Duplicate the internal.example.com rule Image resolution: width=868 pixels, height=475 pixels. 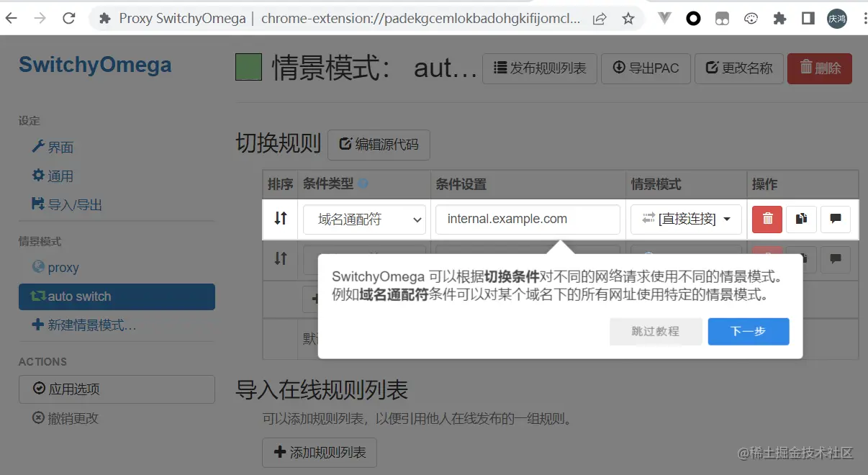(801, 220)
